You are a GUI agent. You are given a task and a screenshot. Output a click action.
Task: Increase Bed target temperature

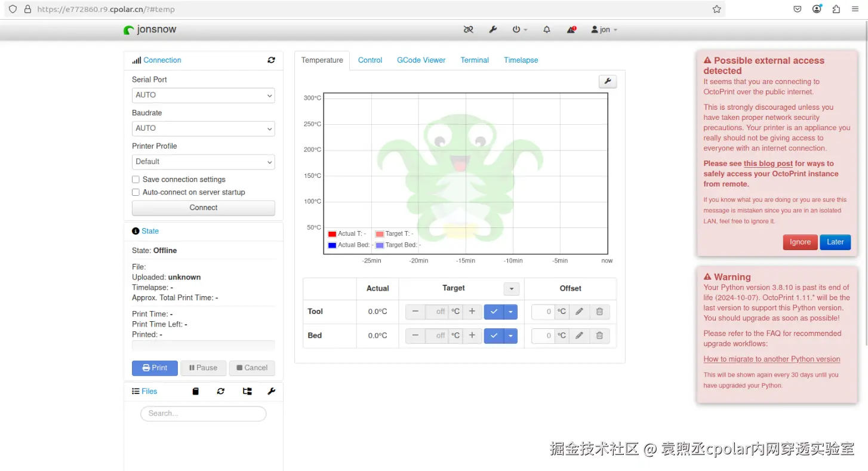(472, 335)
